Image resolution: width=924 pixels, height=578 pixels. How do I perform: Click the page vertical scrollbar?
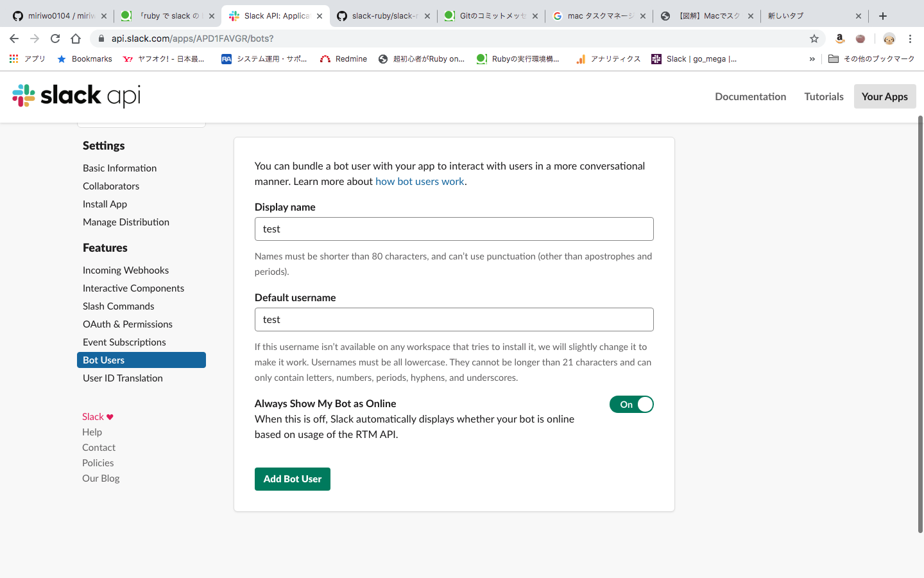click(920, 324)
